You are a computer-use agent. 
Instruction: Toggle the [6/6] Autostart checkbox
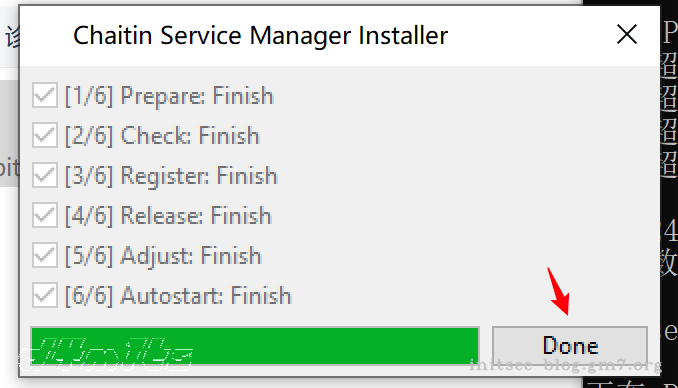coord(45,295)
